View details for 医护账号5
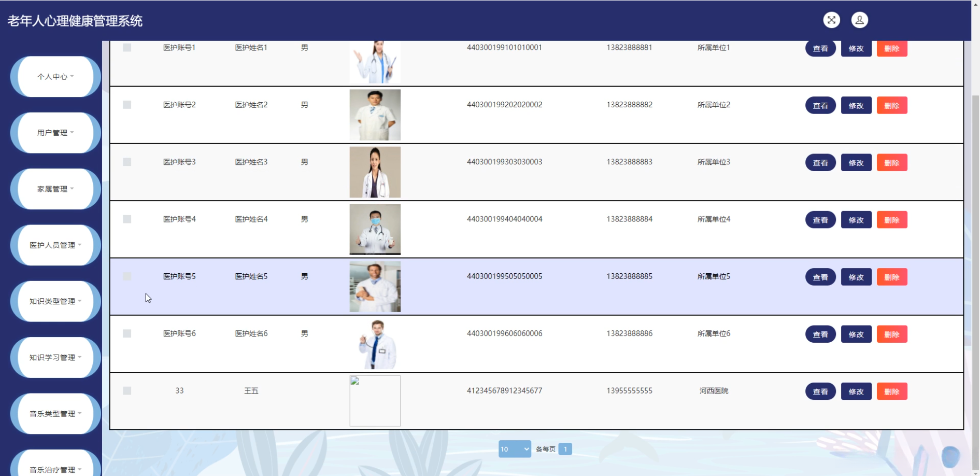This screenshot has width=980, height=476. (820, 277)
